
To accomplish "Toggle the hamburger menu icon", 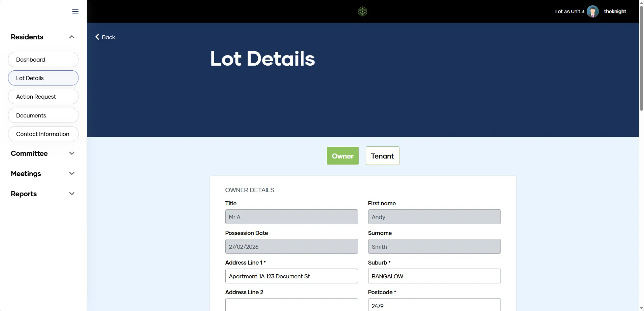I will click(75, 11).
